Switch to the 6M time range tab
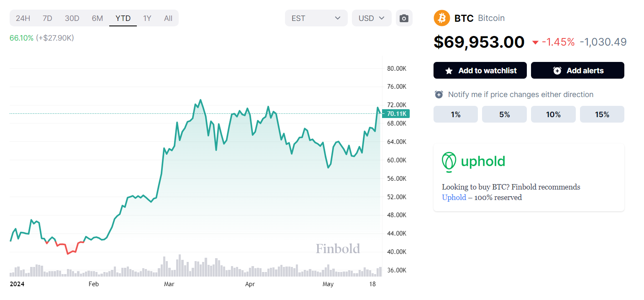644x300 pixels. click(97, 18)
